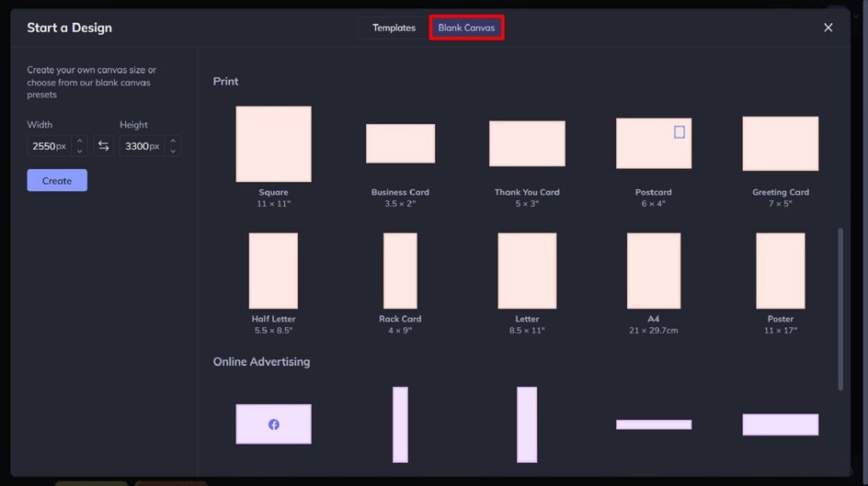Open the Blank Canvas tab
Viewport: 868px width, 486px height.
tap(467, 28)
